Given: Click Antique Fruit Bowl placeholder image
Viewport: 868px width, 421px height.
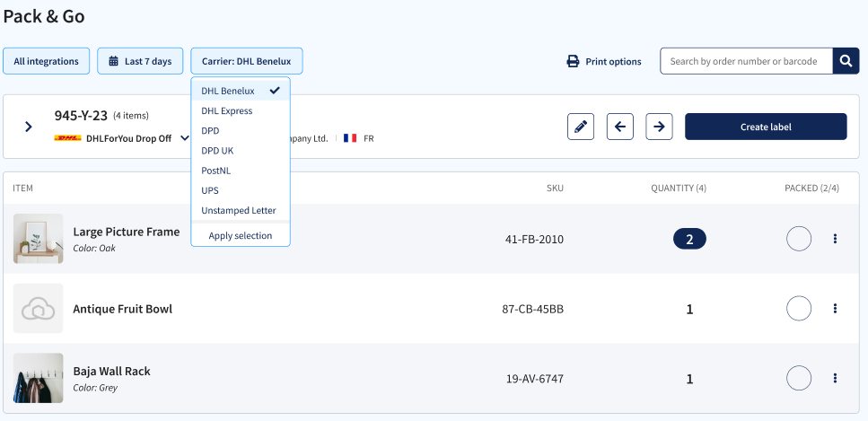Looking at the screenshot, I should tap(39, 309).
